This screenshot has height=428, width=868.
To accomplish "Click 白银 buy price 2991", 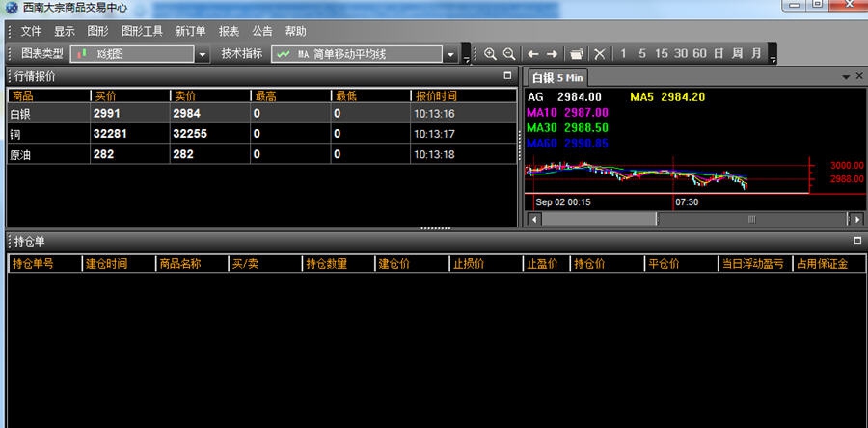I will [x=107, y=114].
